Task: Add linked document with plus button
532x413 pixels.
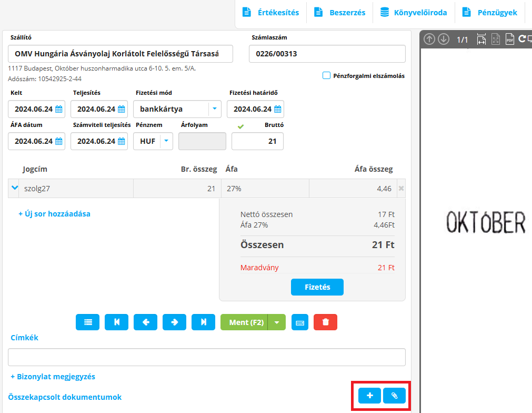Action: [370, 396]
